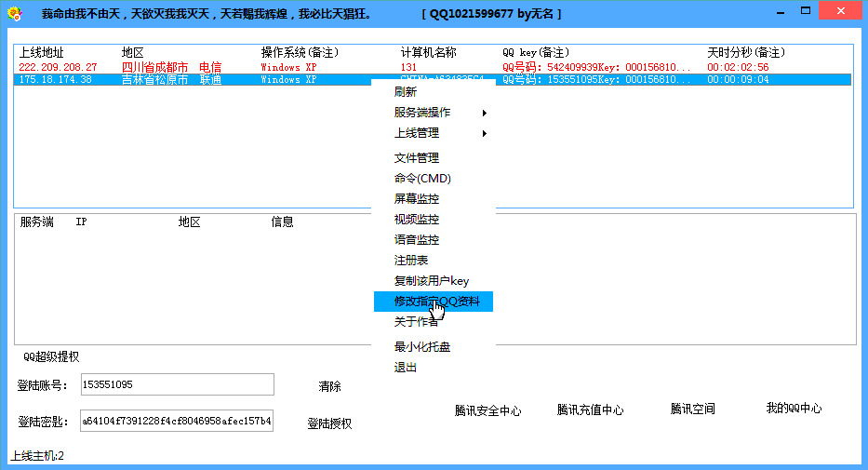
Task: Click the app icon in title bar
Action: (x=15, y=13)
